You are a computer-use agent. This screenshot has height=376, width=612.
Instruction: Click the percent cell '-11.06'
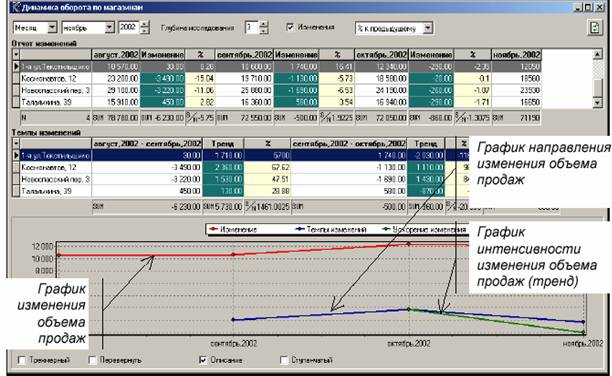(200, 90)
